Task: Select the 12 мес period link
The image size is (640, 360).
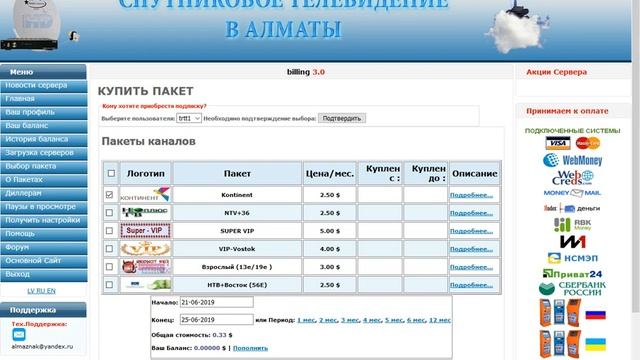Action: point(440,320)
